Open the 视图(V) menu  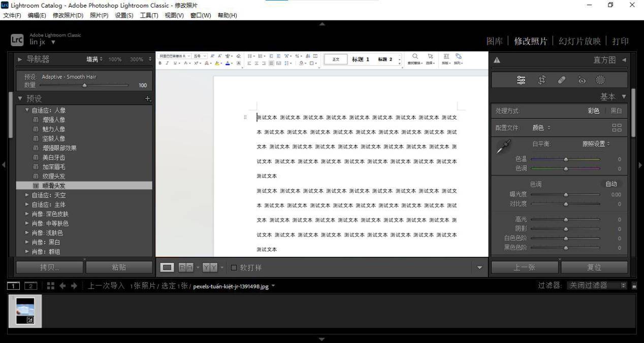point(174,15)
